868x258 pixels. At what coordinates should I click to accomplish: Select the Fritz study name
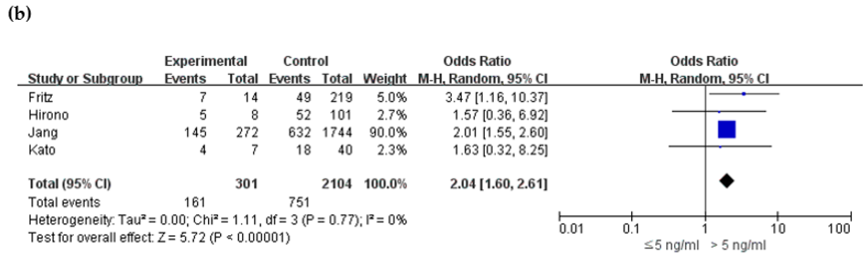coord(40,98)
